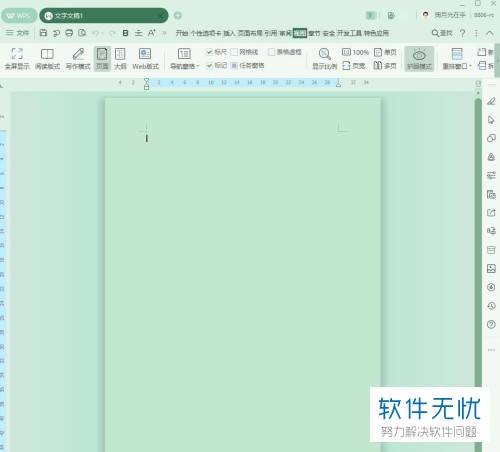Screen dimensions: 500x452
Task: Click the right indent marker on horizontal ruler
Action: point(338,83)
